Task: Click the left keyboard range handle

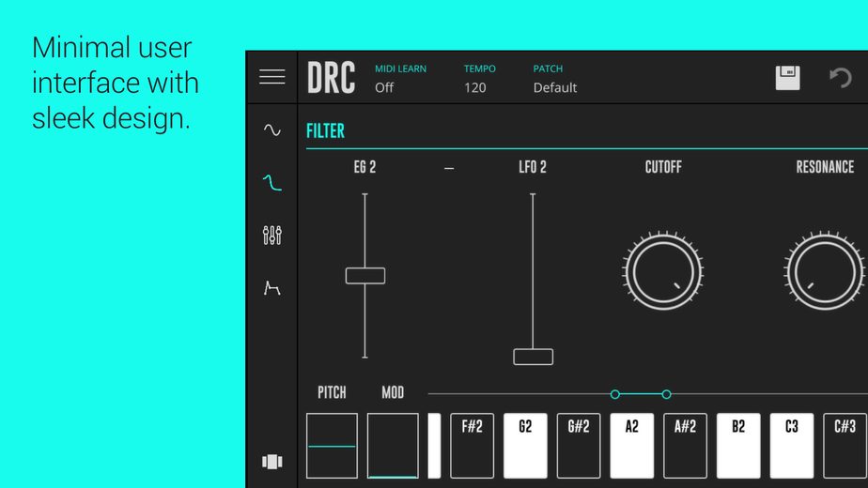Action: (615, 394)
